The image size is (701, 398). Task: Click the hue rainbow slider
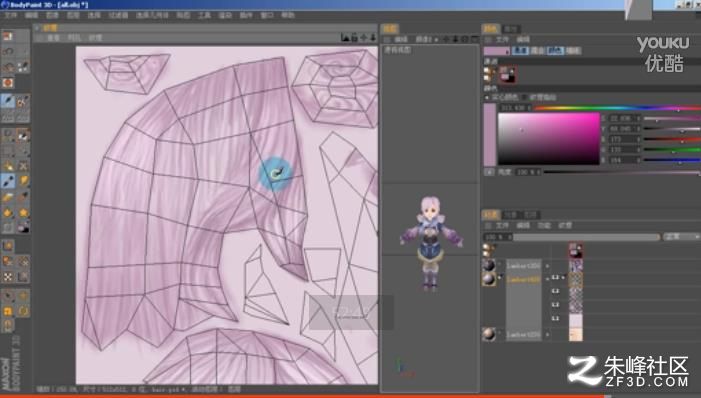pyautogui.click(x=617, y=108)
